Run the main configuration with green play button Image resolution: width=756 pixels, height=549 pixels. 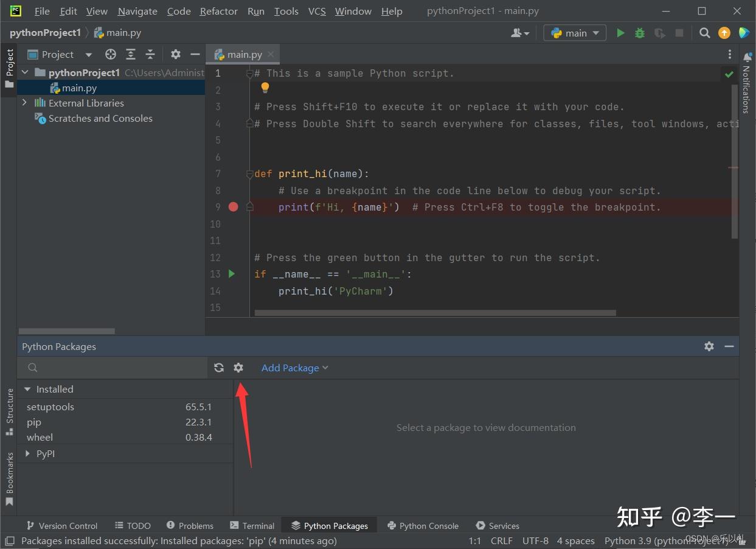(620, 33)
